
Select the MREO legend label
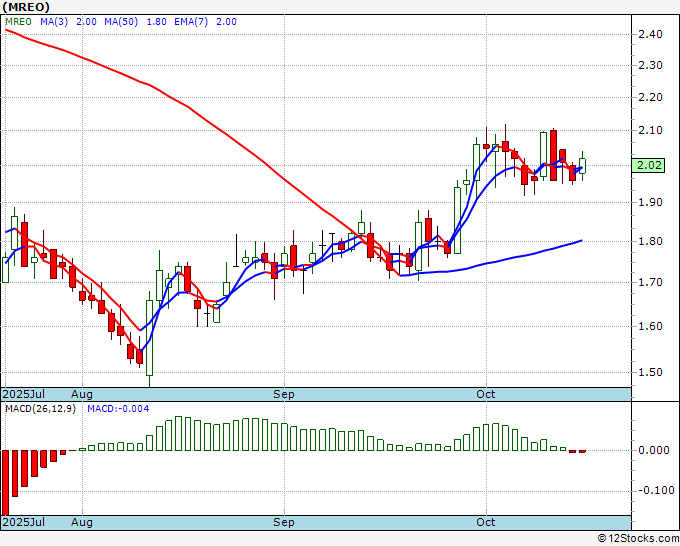point(18,22)
